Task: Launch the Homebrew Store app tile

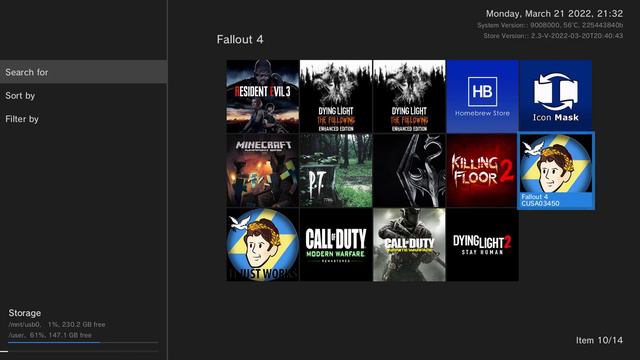Action: tap(482, 96)
